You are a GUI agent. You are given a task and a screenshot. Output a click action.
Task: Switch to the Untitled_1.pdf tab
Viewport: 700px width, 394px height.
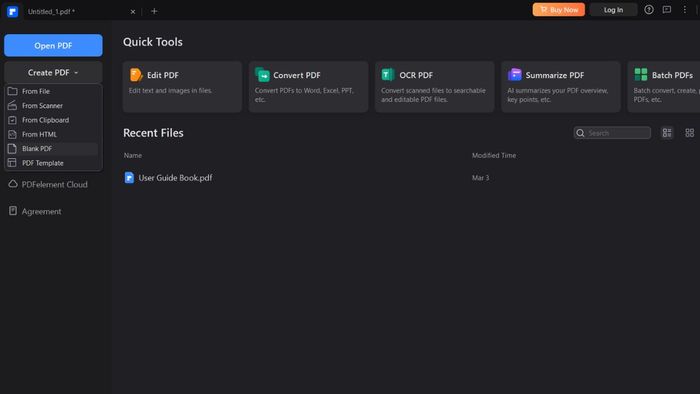(x=51, y=12)
